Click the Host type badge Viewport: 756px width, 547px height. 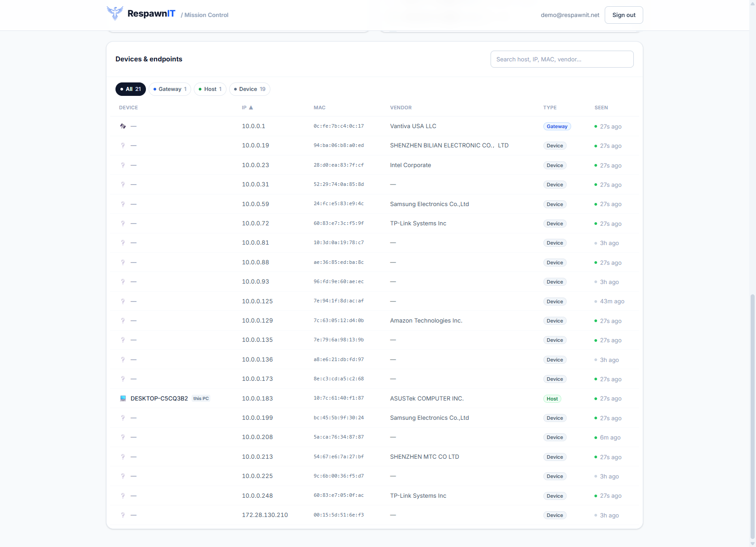552,399
